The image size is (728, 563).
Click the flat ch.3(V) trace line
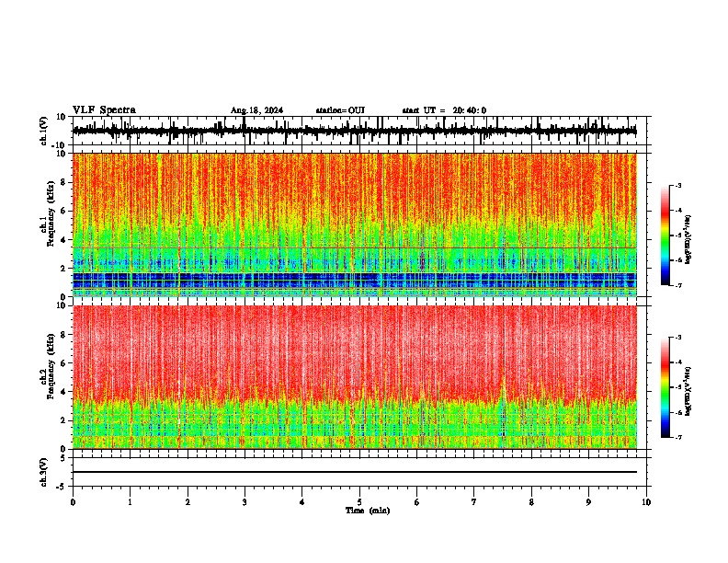pos(355,472)
